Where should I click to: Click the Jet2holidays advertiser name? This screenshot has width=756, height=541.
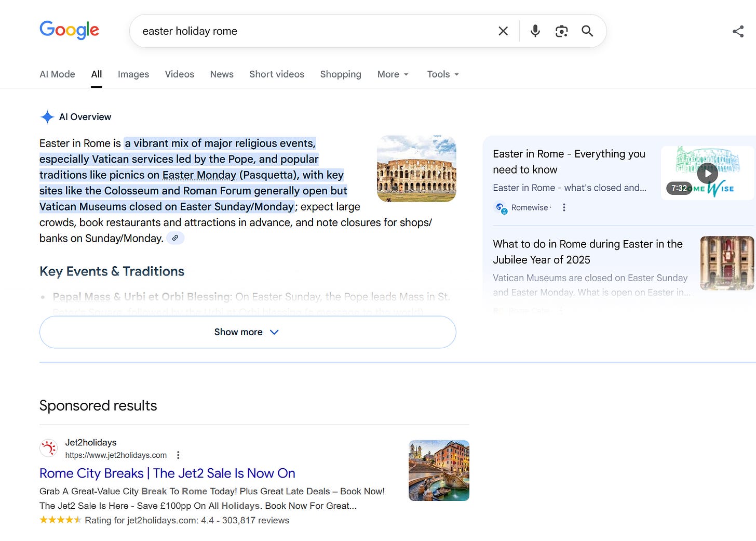pos(91,443)
